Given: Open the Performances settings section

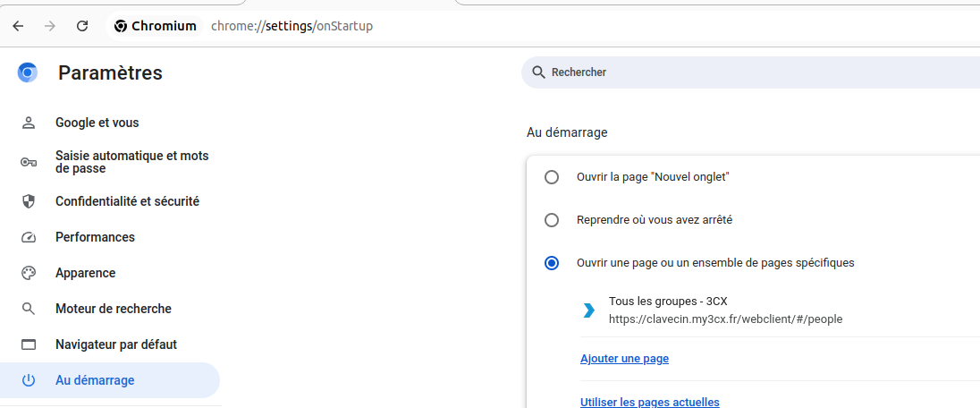Looking at the screenshot, I should tap(95, 237).
